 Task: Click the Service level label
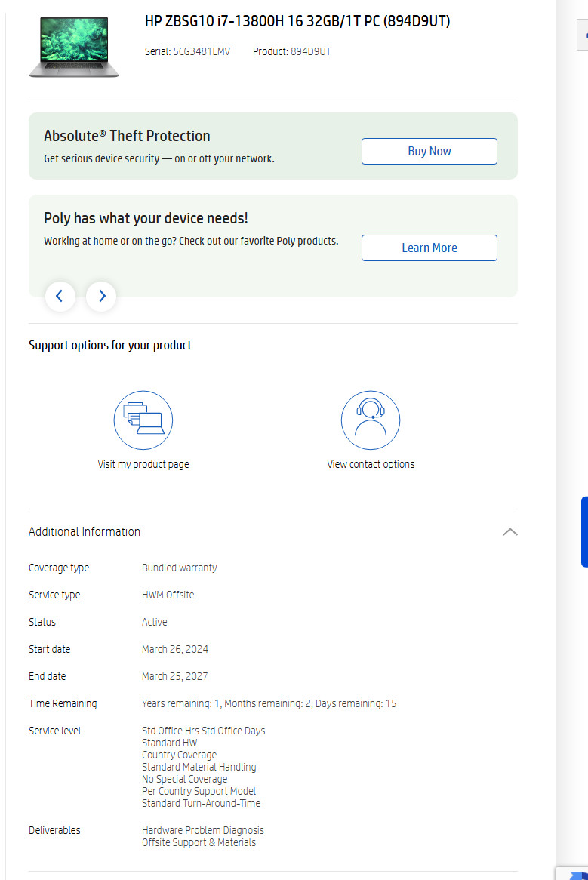click(x=55, y=731)
